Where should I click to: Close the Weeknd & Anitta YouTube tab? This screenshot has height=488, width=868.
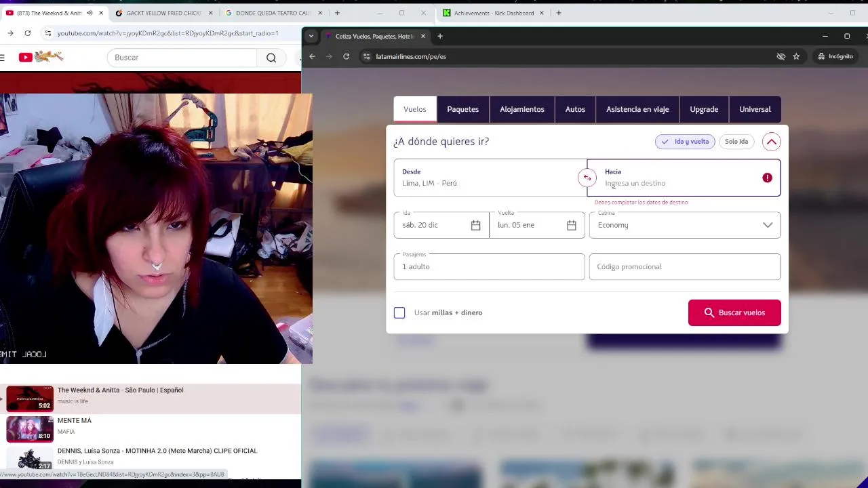[101, 13]
